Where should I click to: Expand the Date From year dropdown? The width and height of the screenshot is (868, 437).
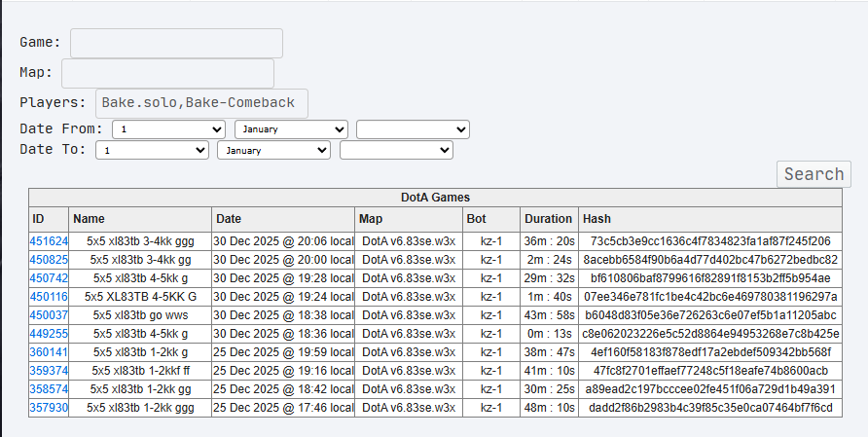413,129
